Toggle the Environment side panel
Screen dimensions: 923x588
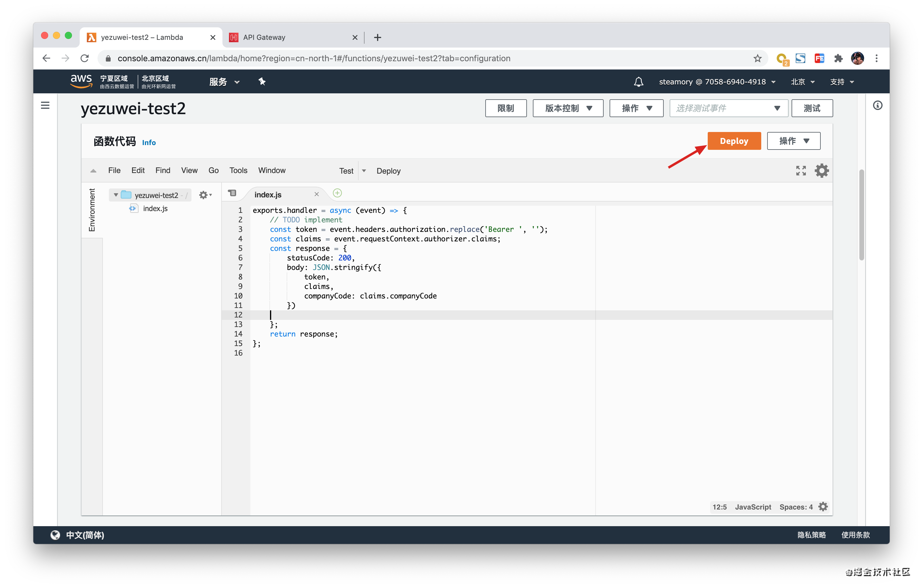[x=92, y=210]
